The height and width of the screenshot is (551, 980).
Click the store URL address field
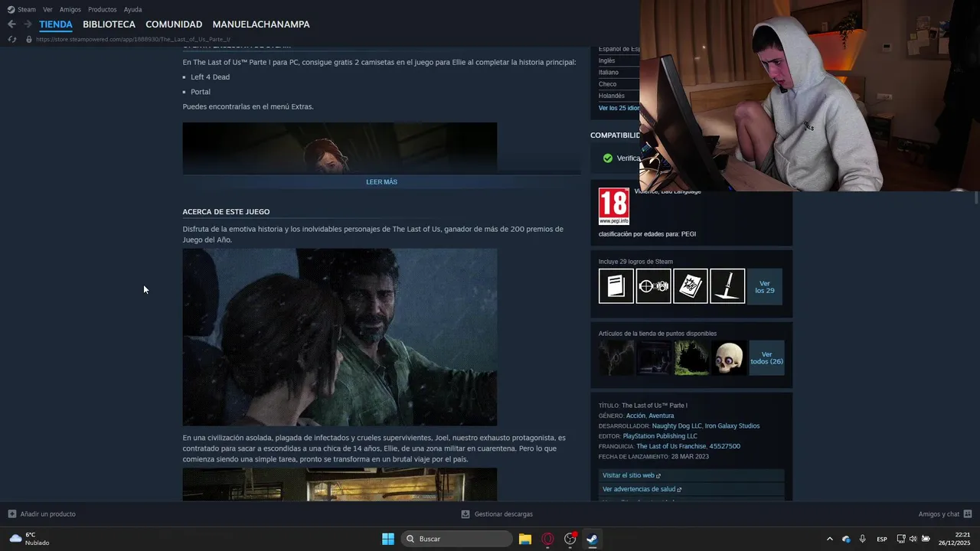tap(133, 39)
